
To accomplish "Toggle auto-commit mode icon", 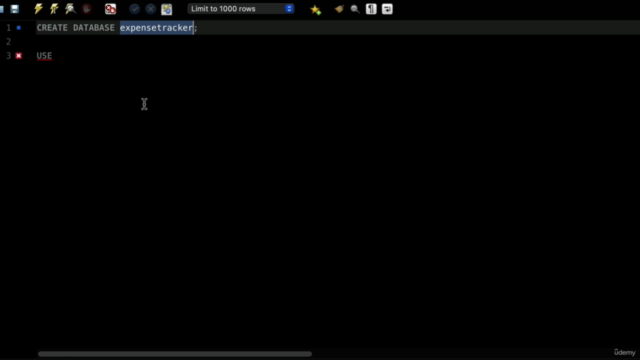I will click(x=167, y=9).
